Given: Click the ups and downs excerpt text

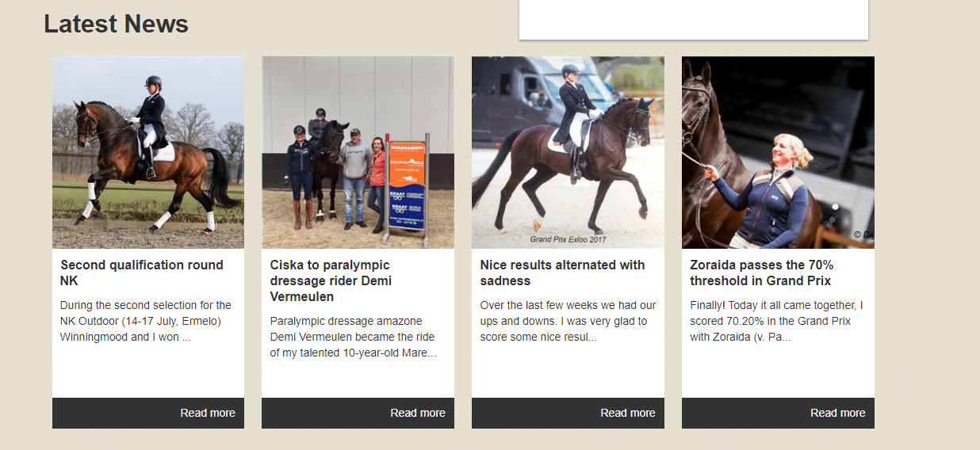Looking at the screenshot, I should point(568,321).
